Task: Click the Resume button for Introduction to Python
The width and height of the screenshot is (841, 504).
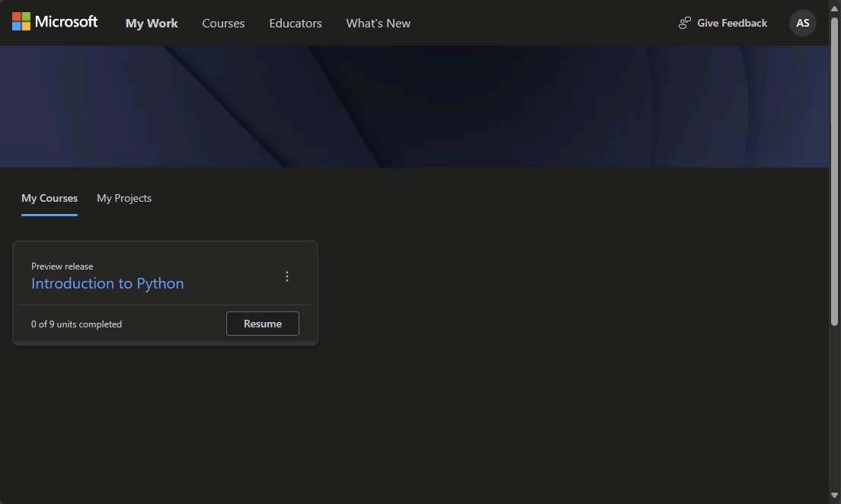Action: [x=262, y=324]
